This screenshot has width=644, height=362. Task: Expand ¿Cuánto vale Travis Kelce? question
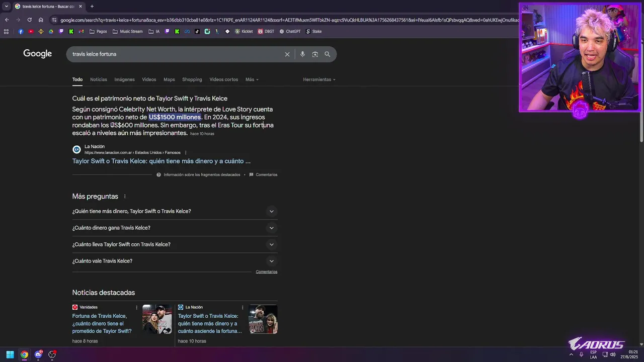[x=175, y=261]
